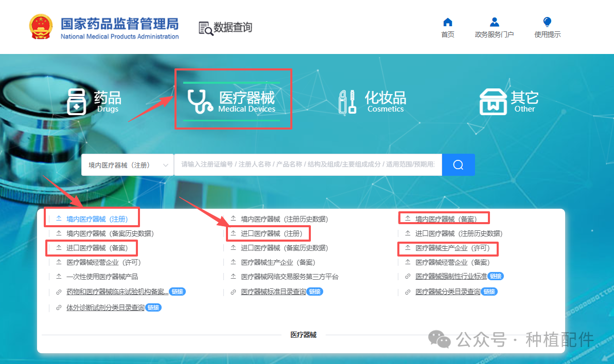The width and height of the screenshot is (614, 364).
Task: Open 体外诊断试剂分类目录查询 link
Action: tap(106, 307)
